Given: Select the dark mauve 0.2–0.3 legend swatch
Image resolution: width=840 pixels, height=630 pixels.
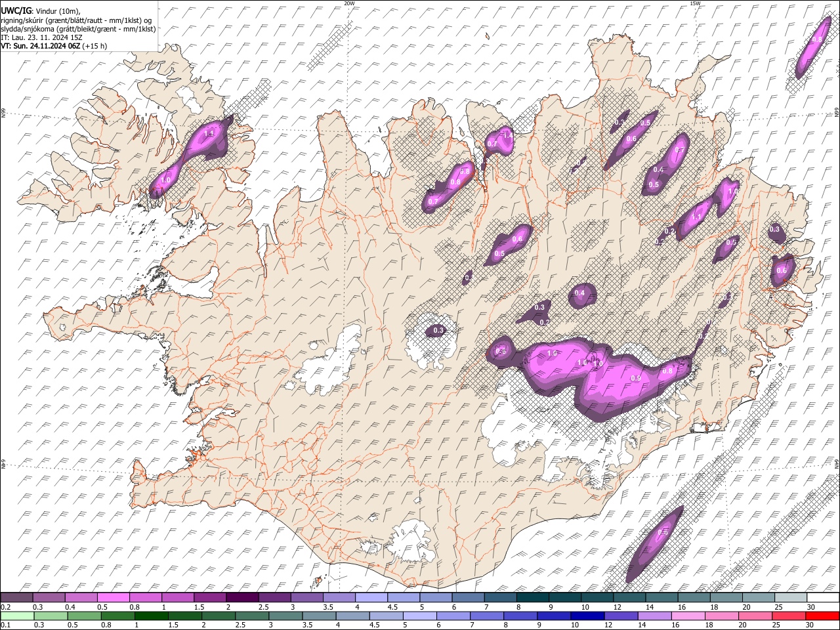Looking at the screenshot, I should click(x=17, y=598).
